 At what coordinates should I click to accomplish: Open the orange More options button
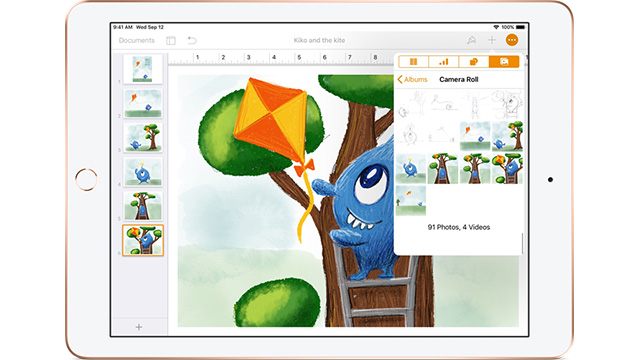[x=512, y=40]
